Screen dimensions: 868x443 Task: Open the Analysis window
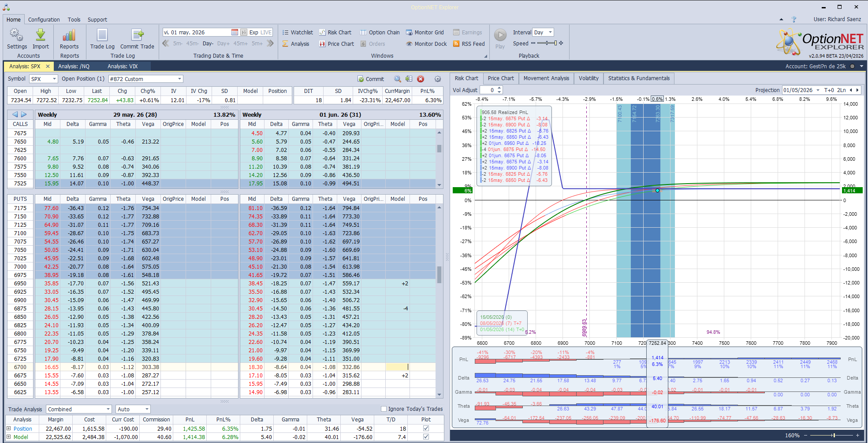(x=296, y=44)
